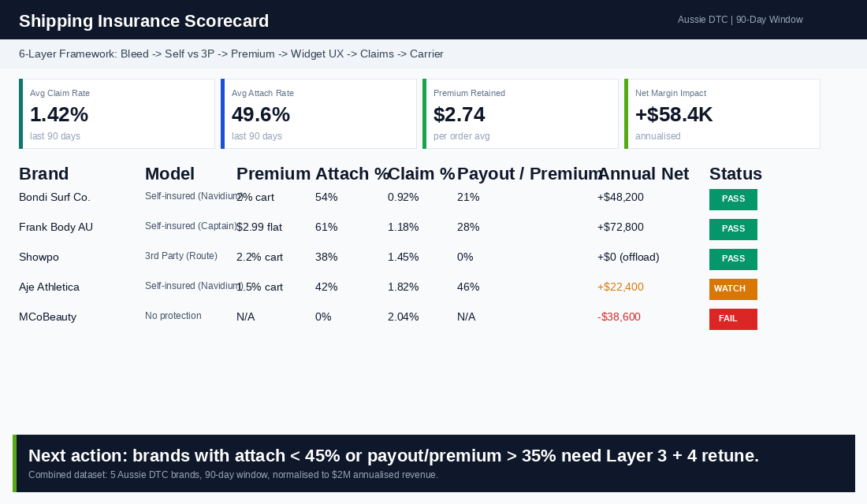Select the Bondi Surf Co. brand row
The height and width of the screenshot is (504, 867).
coord(388,198)
